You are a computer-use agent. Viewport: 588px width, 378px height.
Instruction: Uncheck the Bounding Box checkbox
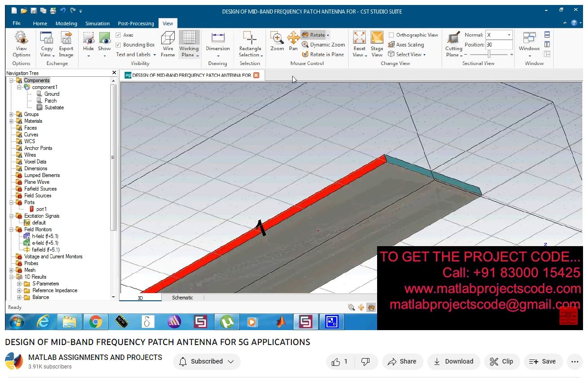[118, 45]
